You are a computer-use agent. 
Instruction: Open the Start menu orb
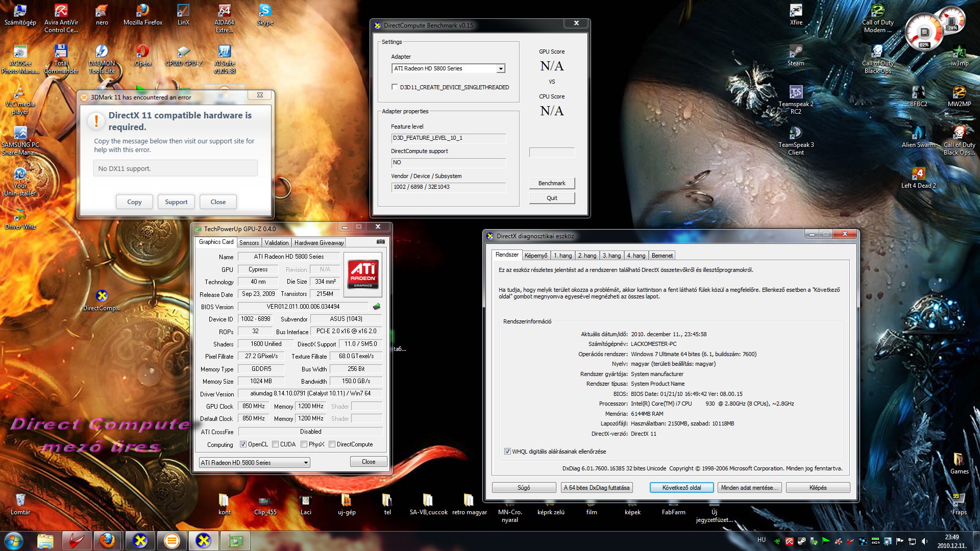click(x=14, y=541)
